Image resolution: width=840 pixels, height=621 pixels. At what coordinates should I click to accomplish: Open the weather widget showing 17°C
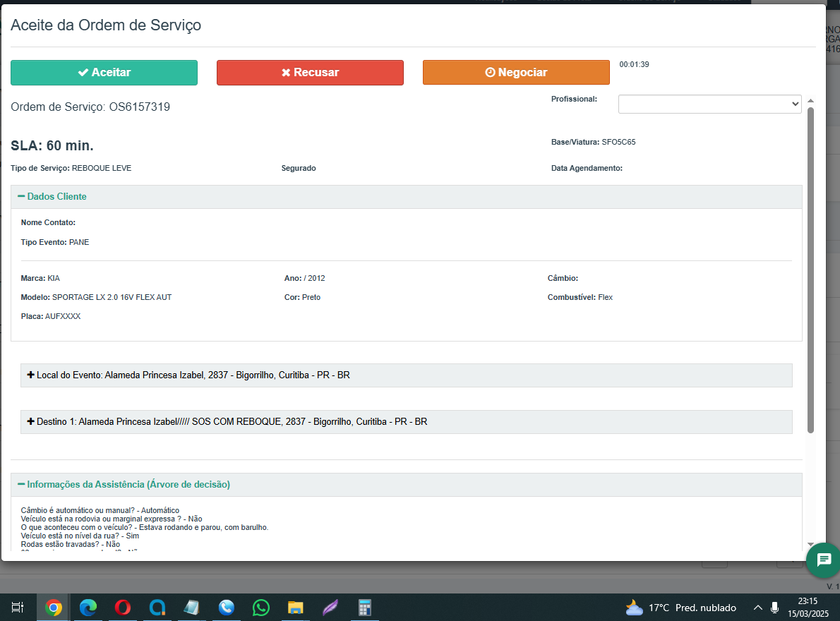click(680, 608)
